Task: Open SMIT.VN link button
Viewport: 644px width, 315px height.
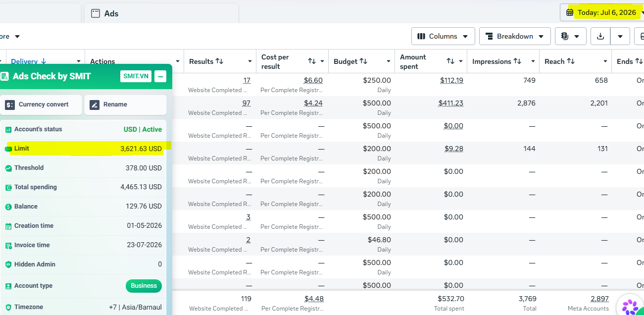Action: coord(136,76)
